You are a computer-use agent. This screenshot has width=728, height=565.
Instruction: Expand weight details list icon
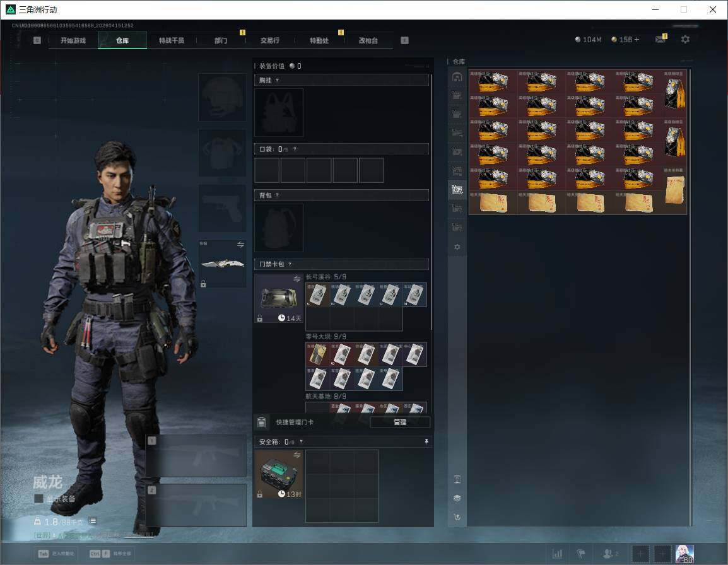coord(93,521)
